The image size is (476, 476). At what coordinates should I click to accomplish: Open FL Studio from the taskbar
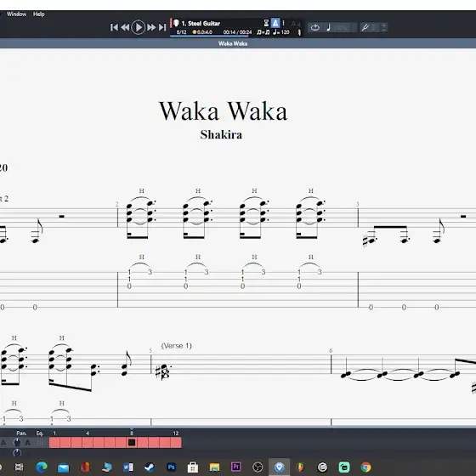[301, 467]
